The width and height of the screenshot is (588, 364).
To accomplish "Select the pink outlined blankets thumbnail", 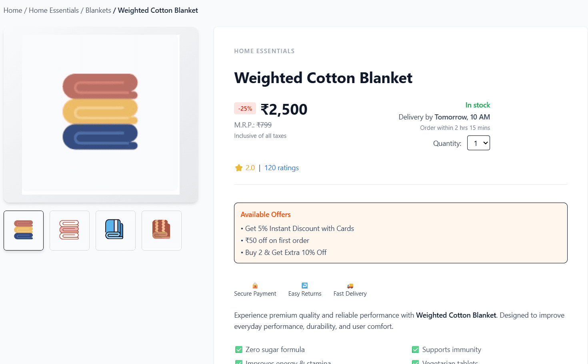I will click(70, 231).
